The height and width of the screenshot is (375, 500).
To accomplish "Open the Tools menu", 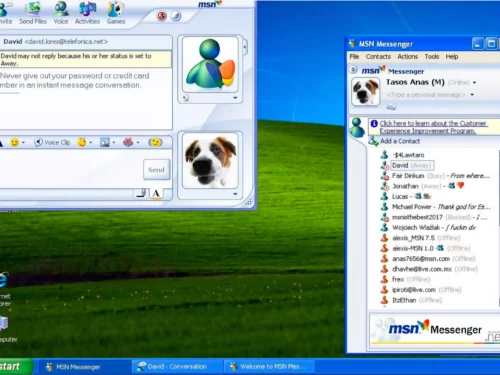I will click(x=432, y=57).
